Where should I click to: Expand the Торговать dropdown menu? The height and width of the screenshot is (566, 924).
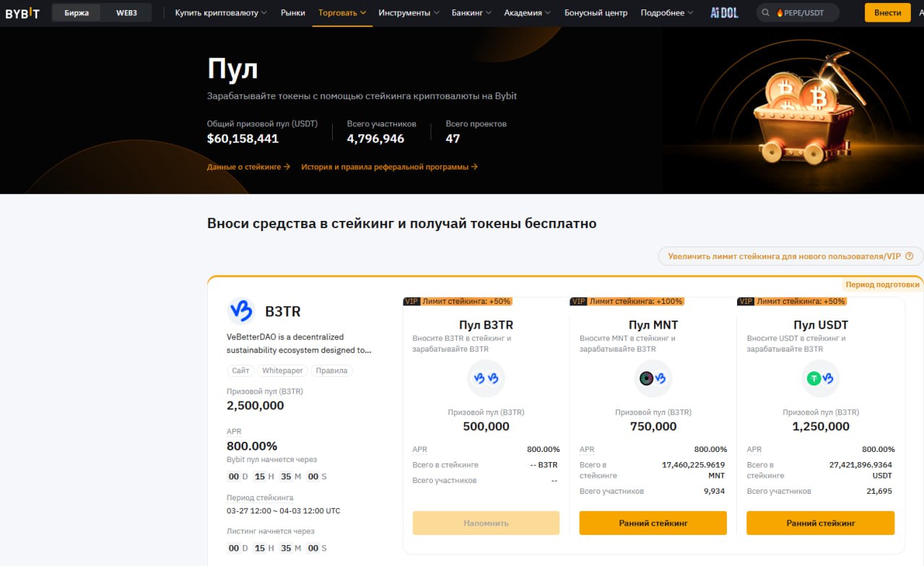(x=342, y=13)
